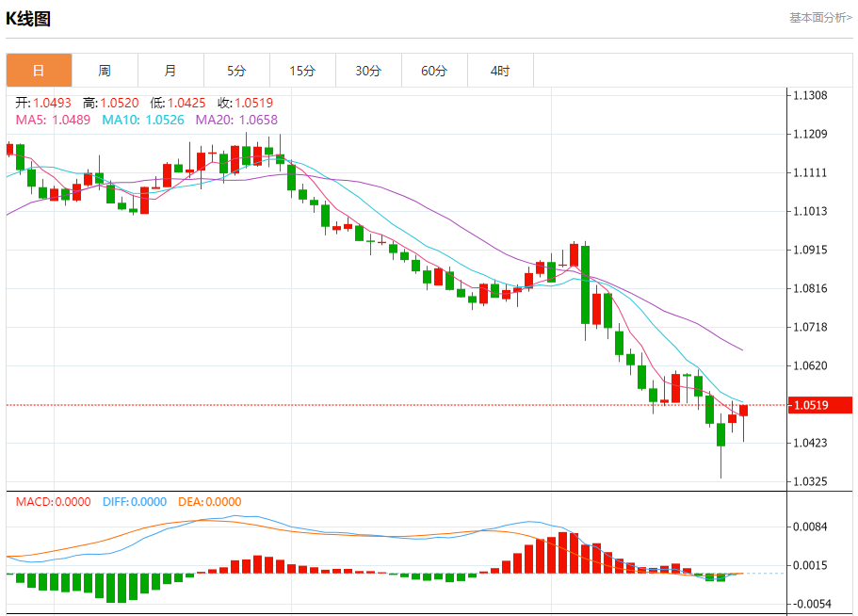This screenshot has width=858, height=616.
Task: Click the K线图 heading
Action: pos(28,19)
